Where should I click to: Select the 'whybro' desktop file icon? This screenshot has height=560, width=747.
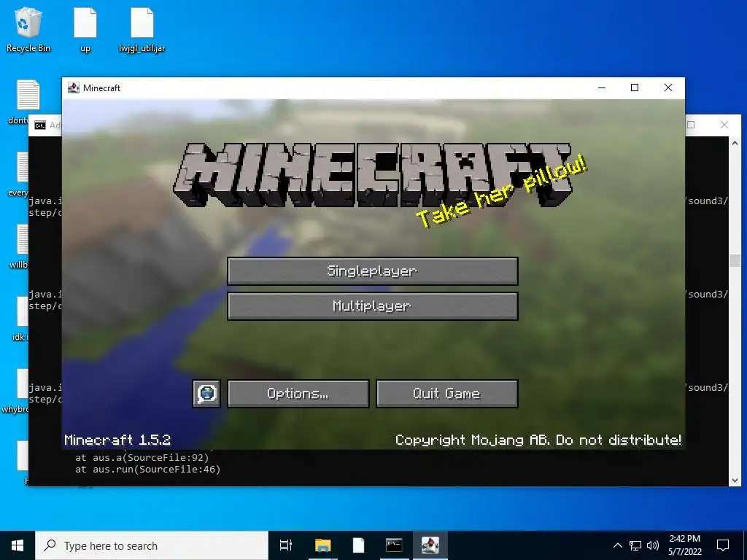click(23, 384)
